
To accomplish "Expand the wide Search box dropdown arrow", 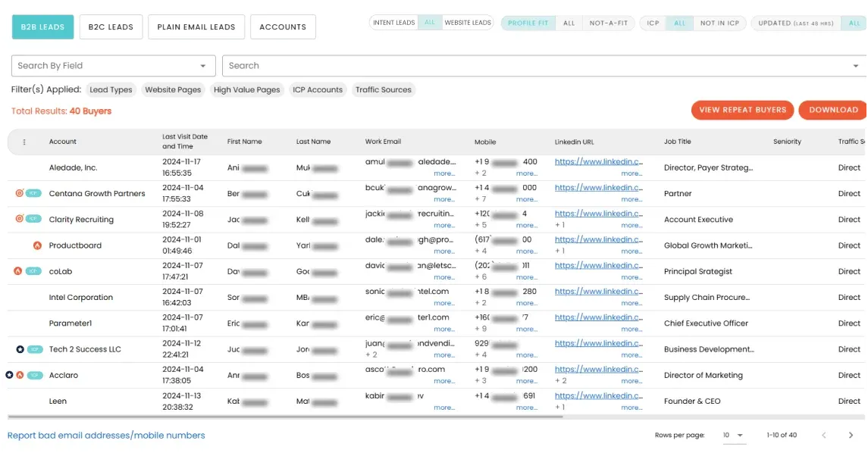I will pyautogui.click(x=856, y=66).
